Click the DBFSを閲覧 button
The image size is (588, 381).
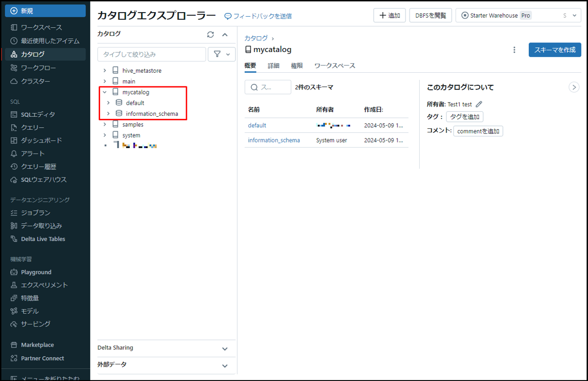tap(430, 15)
